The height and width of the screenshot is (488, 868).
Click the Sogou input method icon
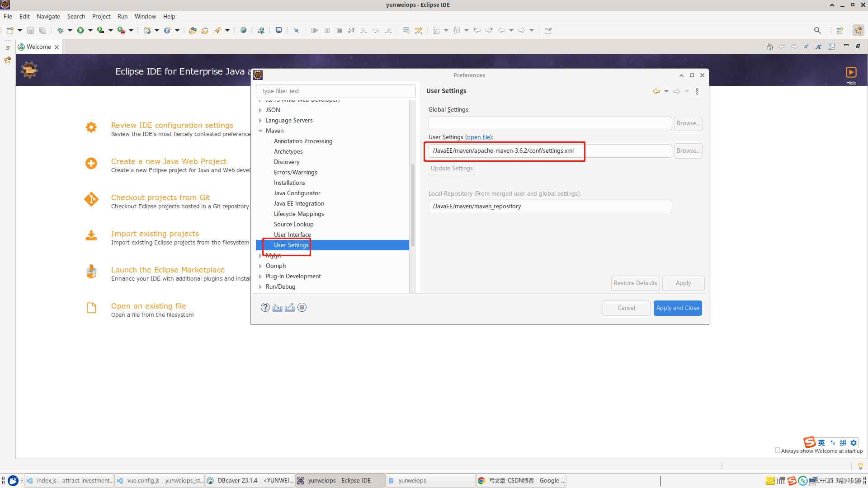(810, 442)
